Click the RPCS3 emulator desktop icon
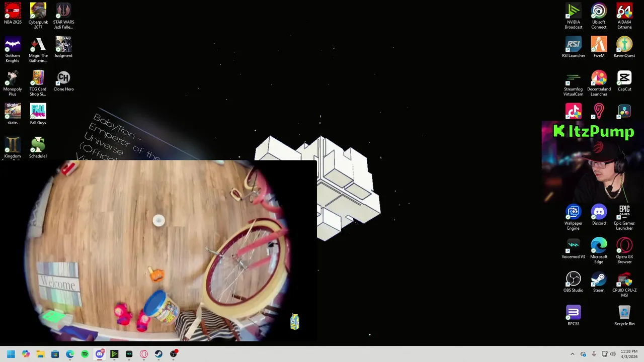The width and height of the screenshot is (644, 362). [x=573, y=316]
